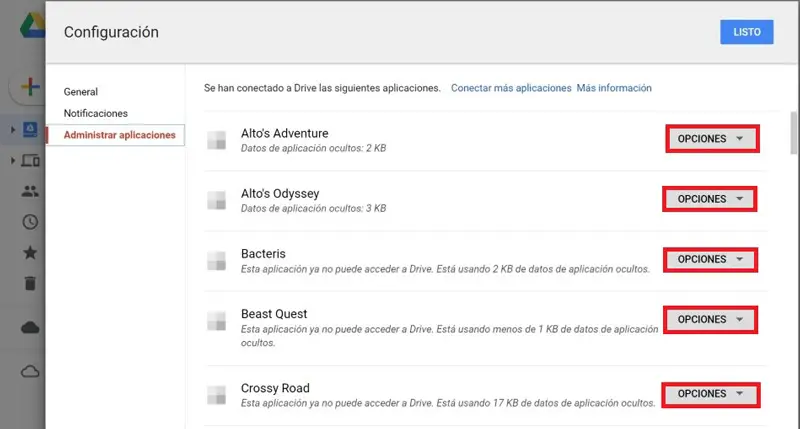Image resolution: width=800 pixels, height=429 pixels.
Task: Open OPCIONES dropdown for Crossy Road
Action: [x=711, y=394]
